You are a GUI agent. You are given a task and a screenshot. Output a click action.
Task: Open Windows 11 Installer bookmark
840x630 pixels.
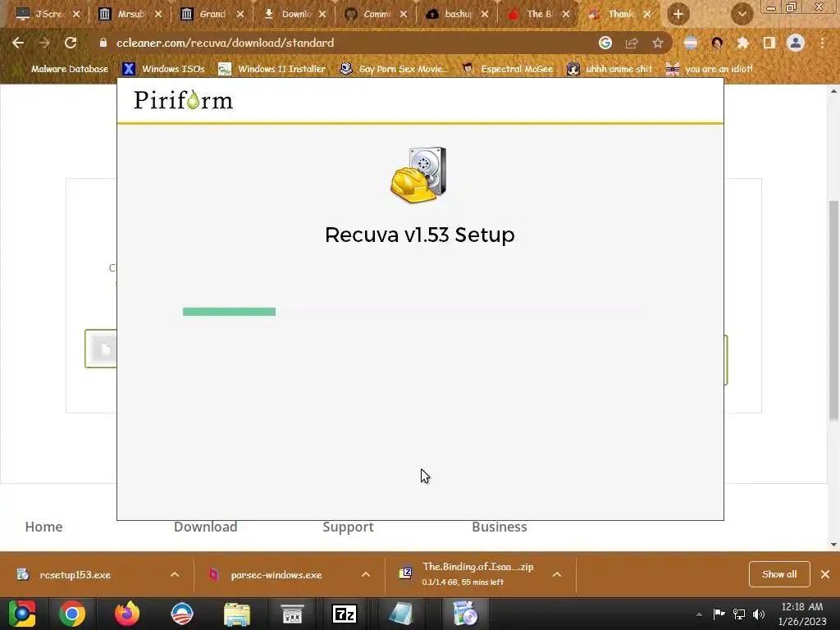click(x=272, y=69)
